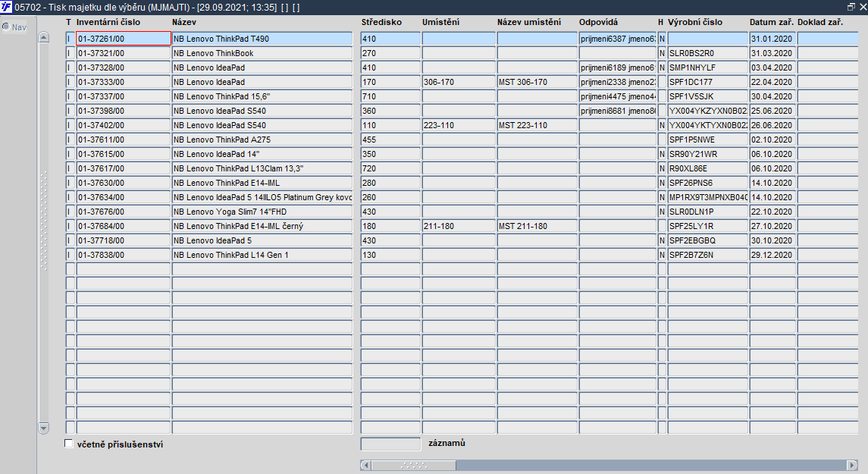Select the serial number SPF2B7Z6N
The height and width of the screenshot is (474, 868).
coord(708,255)
